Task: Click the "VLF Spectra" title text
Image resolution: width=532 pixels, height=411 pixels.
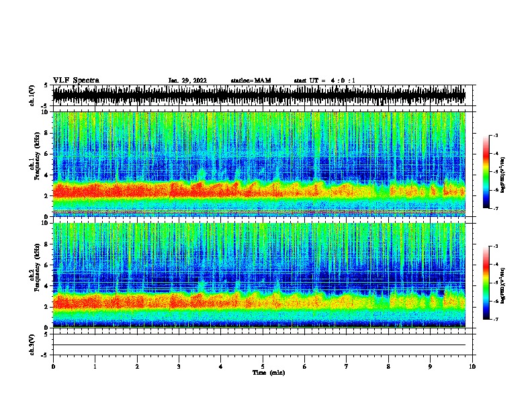Action: click(76, 81)
